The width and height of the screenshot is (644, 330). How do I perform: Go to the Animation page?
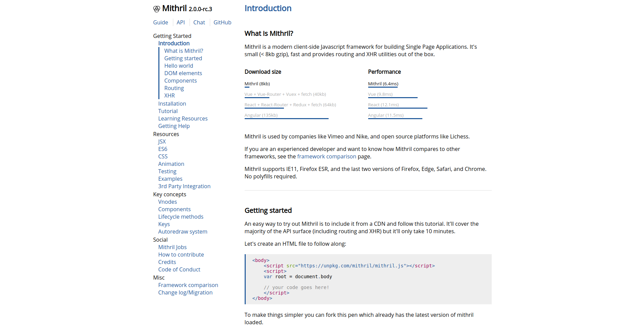point(171,164)
